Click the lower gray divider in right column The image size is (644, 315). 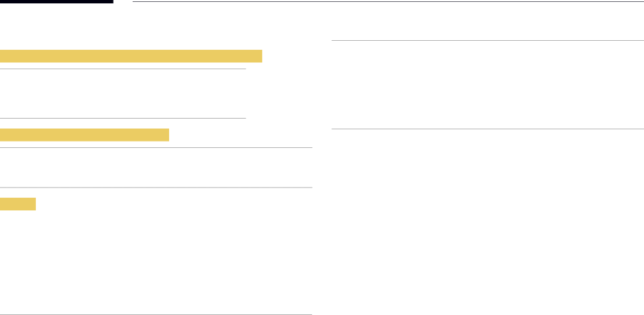click(x=488, y=129)
